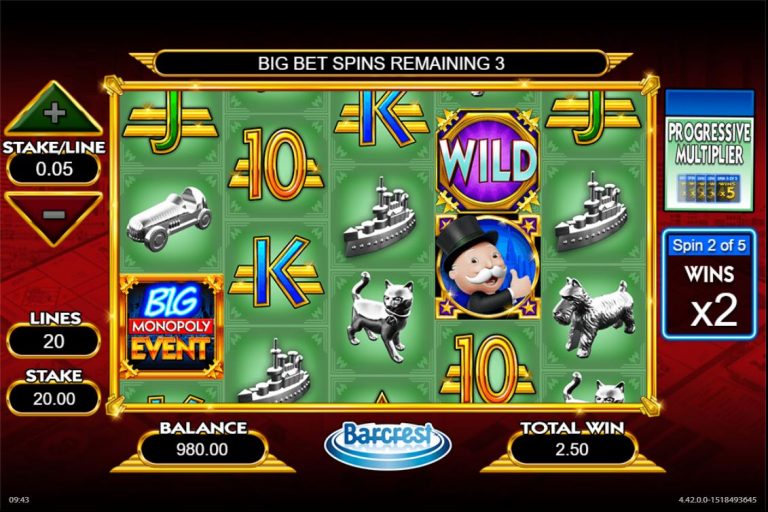Image resolution: width=768 pixels, height=512 pixels.
Task: Click the purple WILD symbol
Action: point(488,161)
